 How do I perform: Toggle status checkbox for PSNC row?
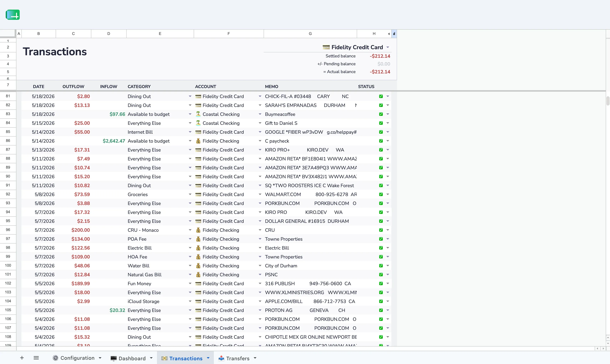(381, 275)
